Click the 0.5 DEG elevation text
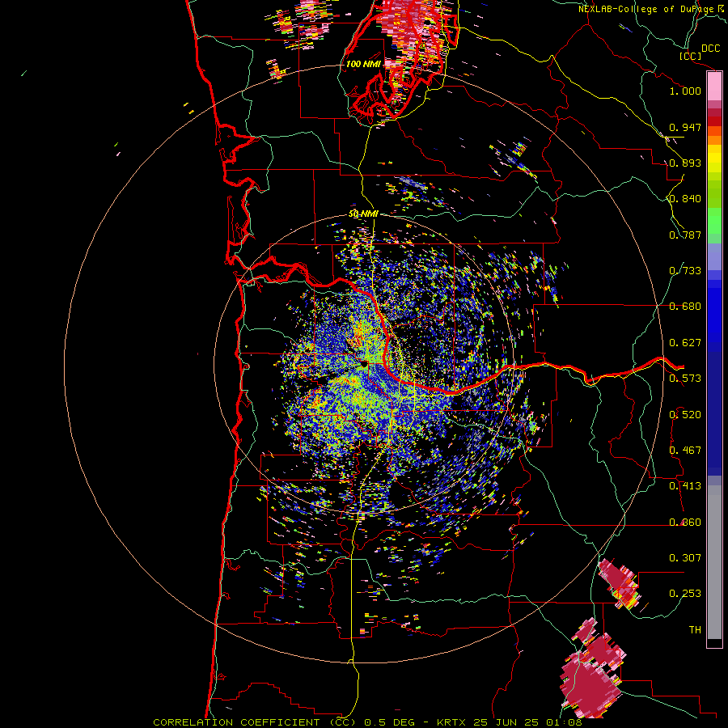 (390, 722)
